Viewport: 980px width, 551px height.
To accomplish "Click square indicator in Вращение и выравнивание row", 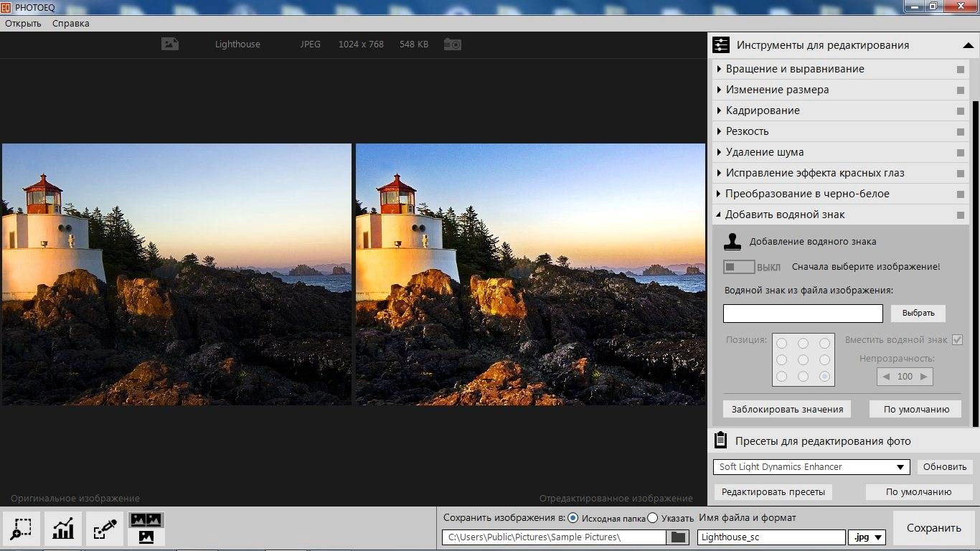I will tap(960, 70).
